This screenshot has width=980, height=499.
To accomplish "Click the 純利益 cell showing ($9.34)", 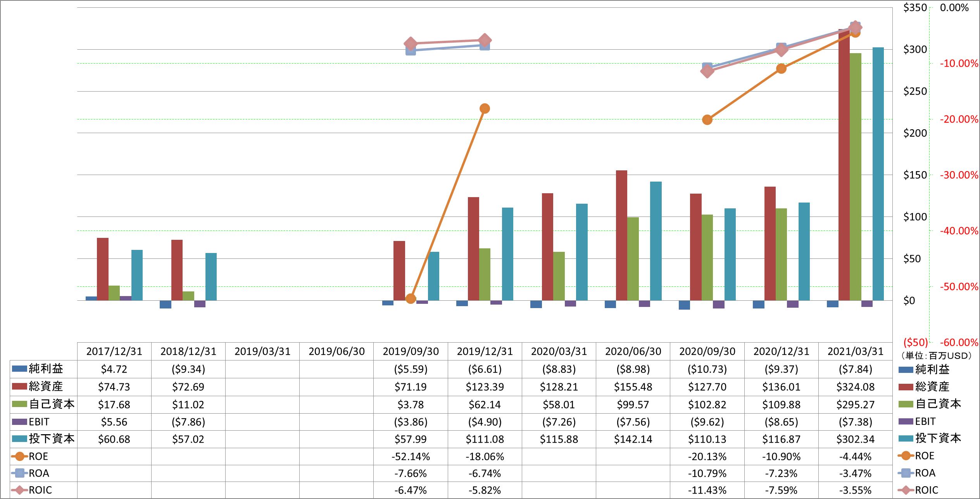I will [188, 369].
